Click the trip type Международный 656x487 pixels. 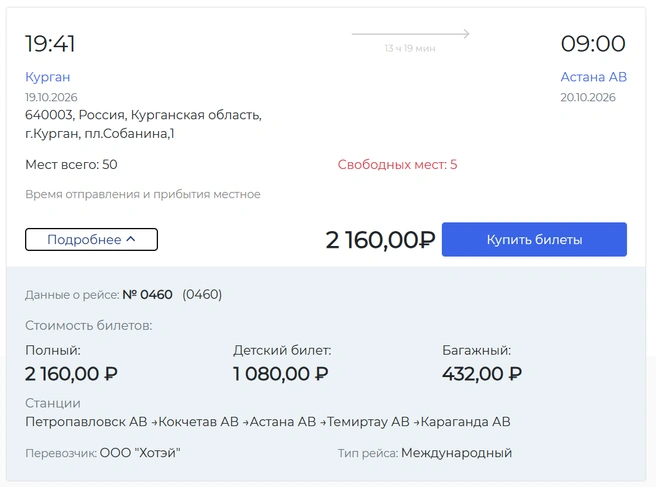coord(456,453)
